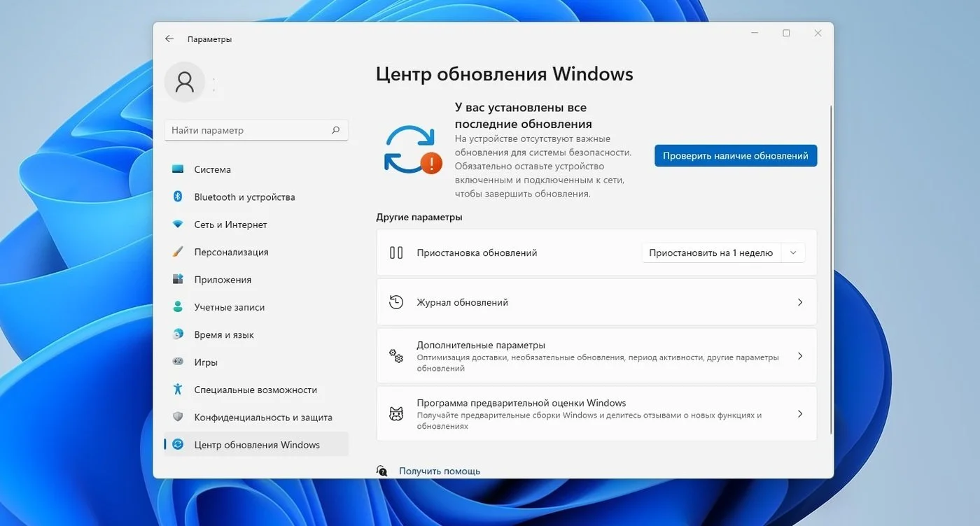This screenshot has height=526, width=980.
Task: Click the user account avatar
Action: (185, 83)
